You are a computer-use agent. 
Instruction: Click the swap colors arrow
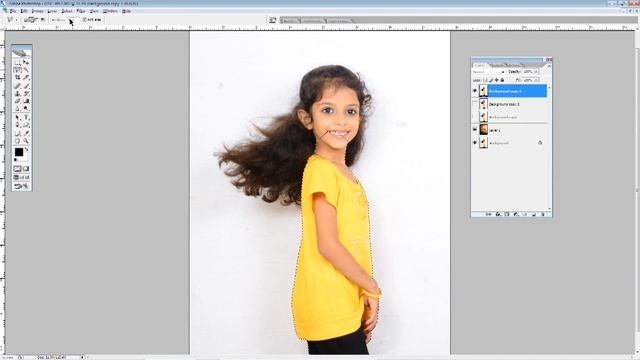point(27,149)
